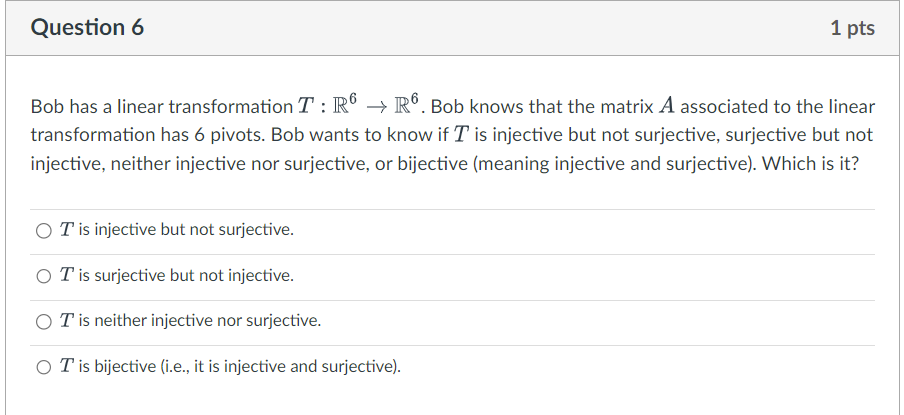Click the answer text 'T is surjective but not injective.'
The height and width of the screenshot is (415, 904).
coord(176,275)
